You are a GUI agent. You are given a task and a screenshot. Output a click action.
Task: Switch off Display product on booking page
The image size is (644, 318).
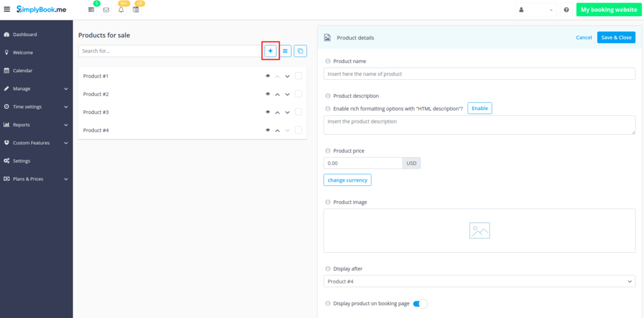pyautogui.click(x=420, y=303)
